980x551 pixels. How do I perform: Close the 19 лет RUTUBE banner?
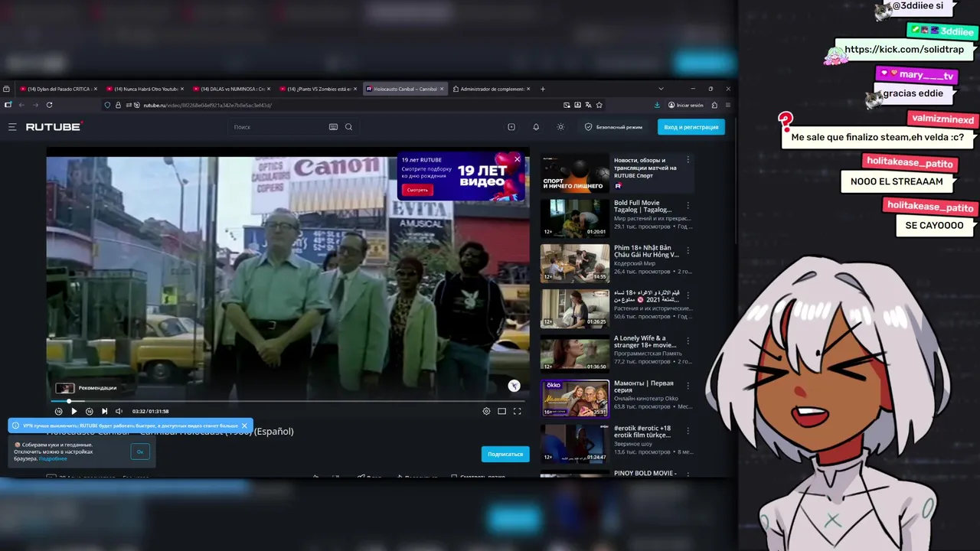(518, 159)
